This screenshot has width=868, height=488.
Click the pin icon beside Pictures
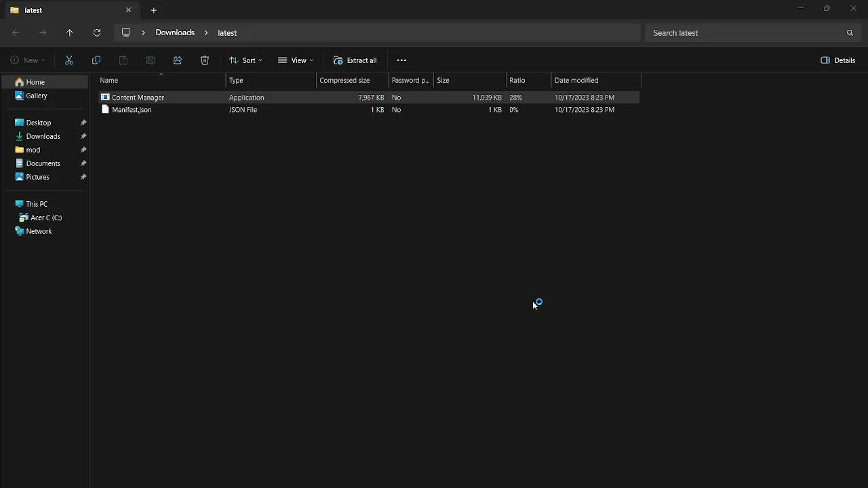click(x=83, y=177)
